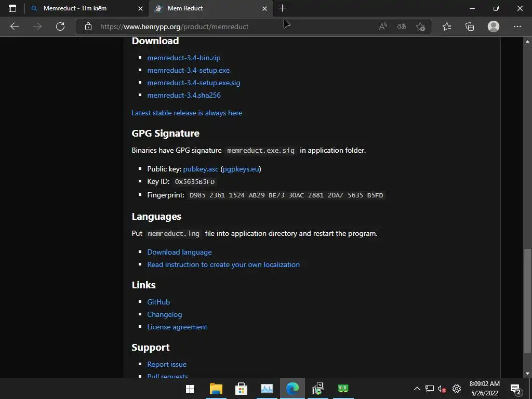Screen dimensions: 532x399
Task: Click the forward navigation arrow
Action: 37,26
